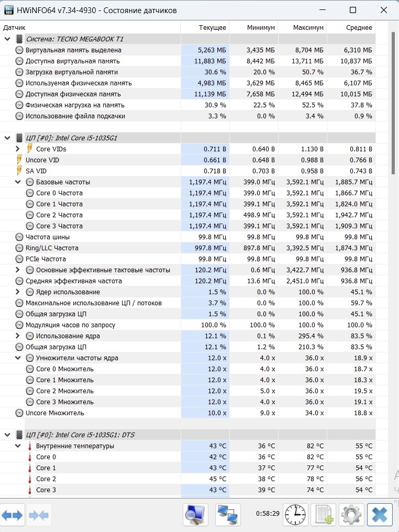Click the expand layout arrows icon
399x532 pixels.
(x=13, y=515)
